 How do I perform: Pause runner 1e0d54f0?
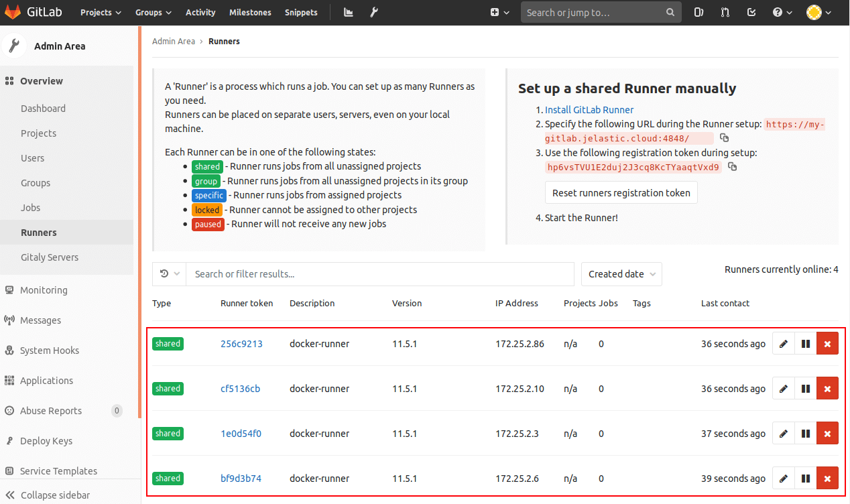tap(806, 434)
